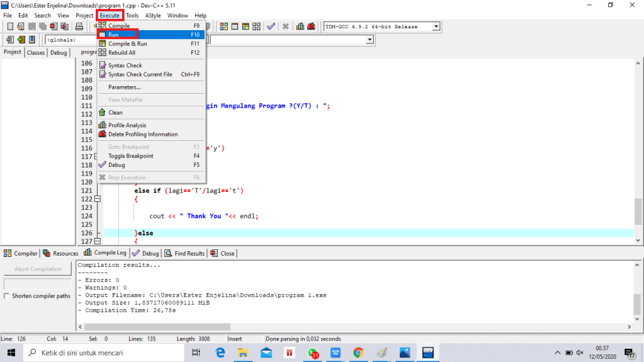The height and width of the screenshot is (362, 644).
Task: Open the TDM-GCC compiler set dropdown
Action: tap(435, 26)
